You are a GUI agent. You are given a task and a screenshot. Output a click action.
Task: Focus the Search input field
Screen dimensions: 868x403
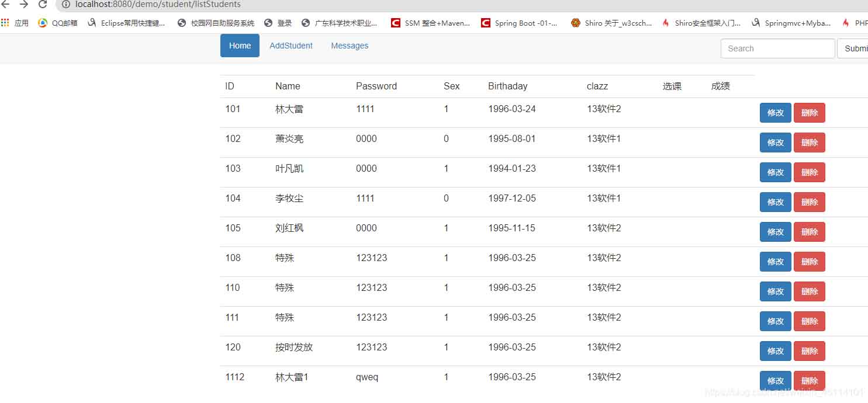tap(777, 48)
